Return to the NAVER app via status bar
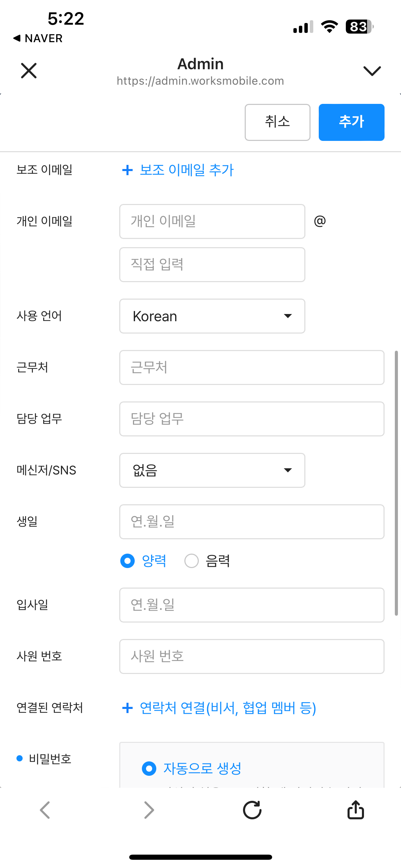Image resolution: width=401 pixels, height=868 pixels. point(38,38)
